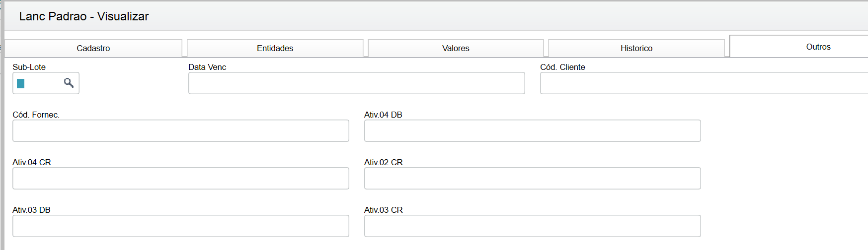The width and height of the screenshot is (868, 250).
Task: Focus the Cód. Cliente input field
Action: coord(704,83)
